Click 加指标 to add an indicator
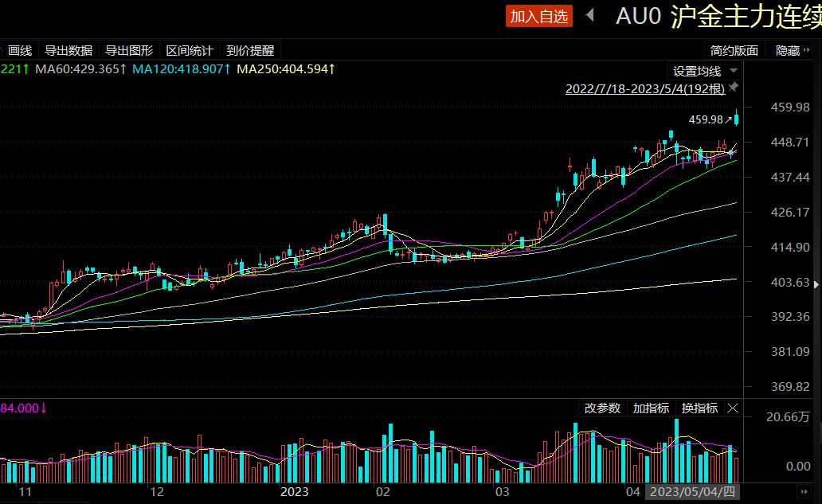822x504 pixels. point(651,408)
